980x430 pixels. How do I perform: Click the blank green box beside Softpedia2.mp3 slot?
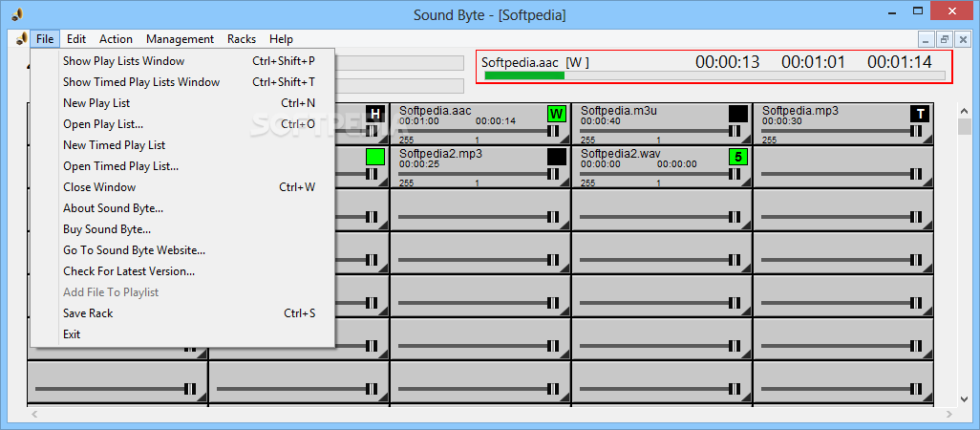coord(375,157)
